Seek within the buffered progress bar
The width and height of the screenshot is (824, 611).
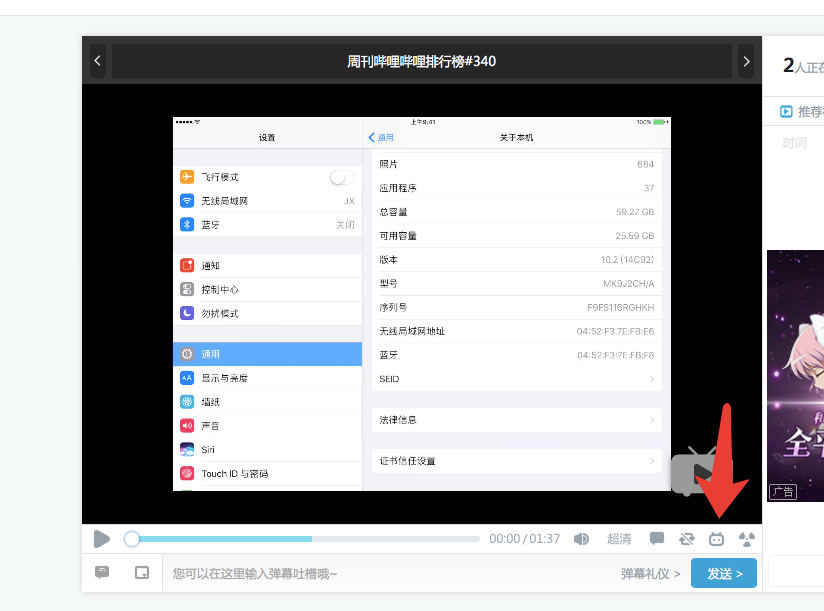click(x=226, y=539)
